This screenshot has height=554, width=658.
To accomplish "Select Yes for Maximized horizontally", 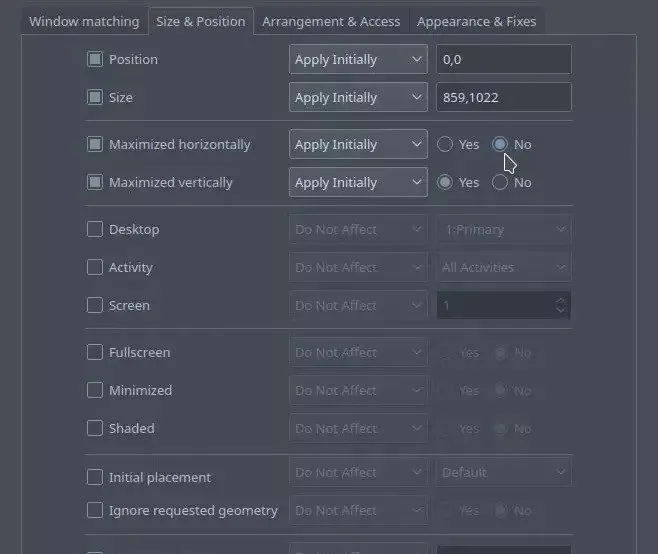I will click(x=445, y=144).
